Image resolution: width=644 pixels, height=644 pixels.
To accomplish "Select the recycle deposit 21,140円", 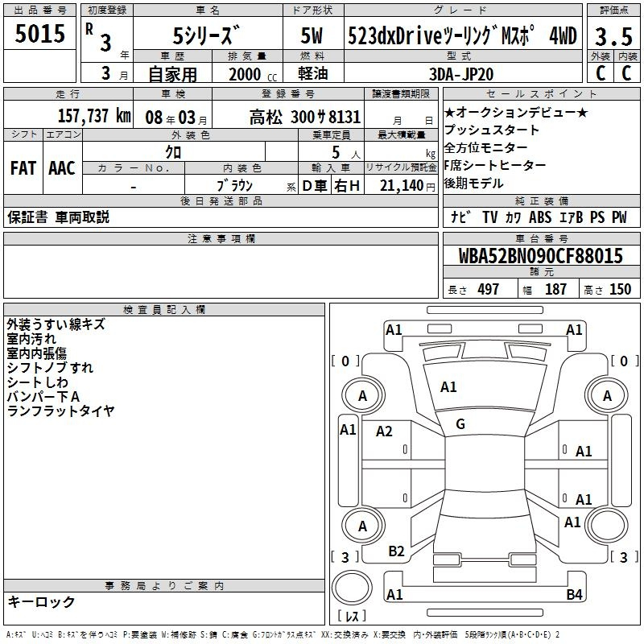I will coord(407,186).
